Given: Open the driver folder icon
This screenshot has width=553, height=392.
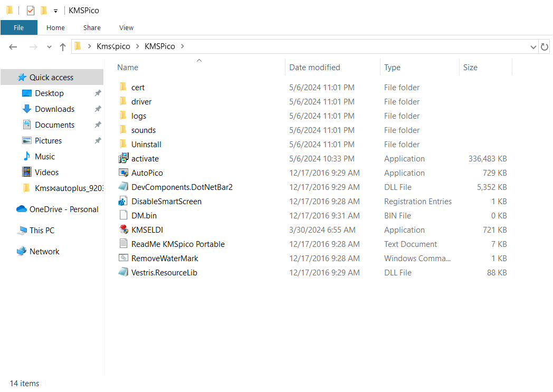Looking at the screenshot, I should click(123, 101).
